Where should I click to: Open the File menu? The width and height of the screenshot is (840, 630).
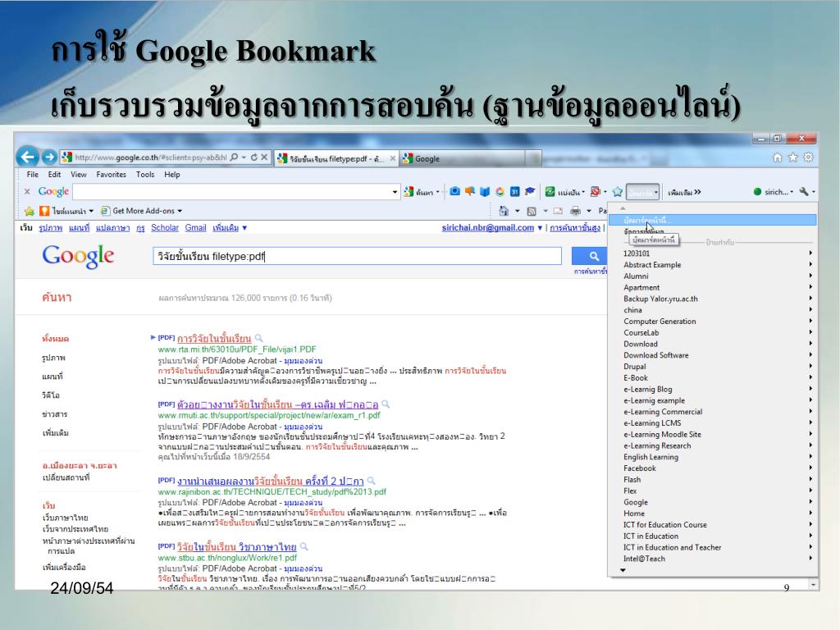tap(33, 175)
